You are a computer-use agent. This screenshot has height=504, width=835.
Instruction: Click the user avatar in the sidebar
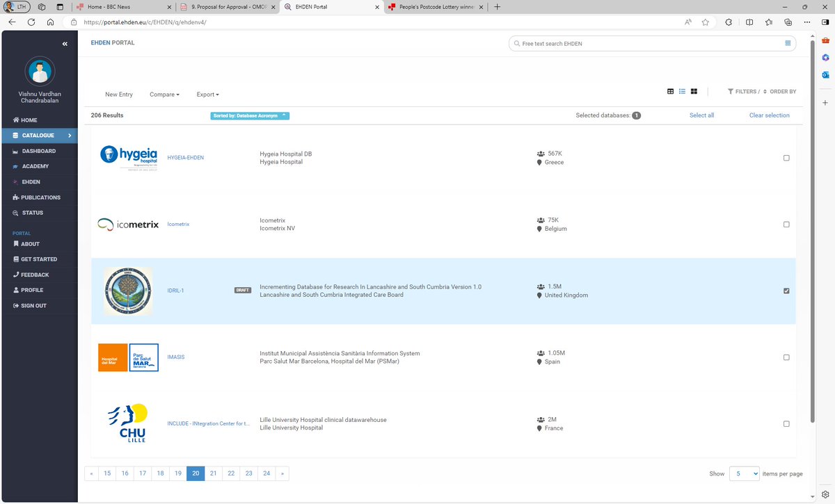pos(40,72)
